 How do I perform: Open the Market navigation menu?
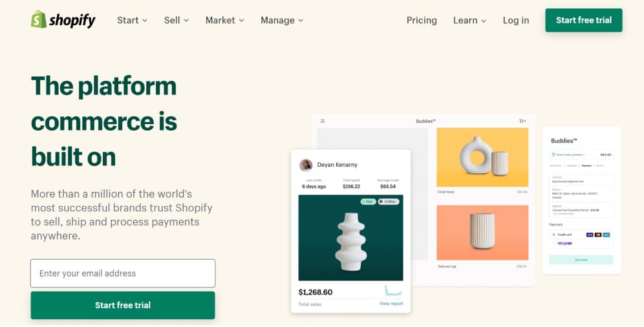click(224, 20)
